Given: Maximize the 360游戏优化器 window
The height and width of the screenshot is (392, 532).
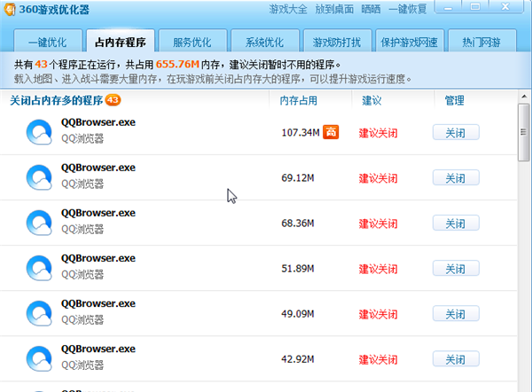Looking at the screenshot, I should [x=475, y=7].
